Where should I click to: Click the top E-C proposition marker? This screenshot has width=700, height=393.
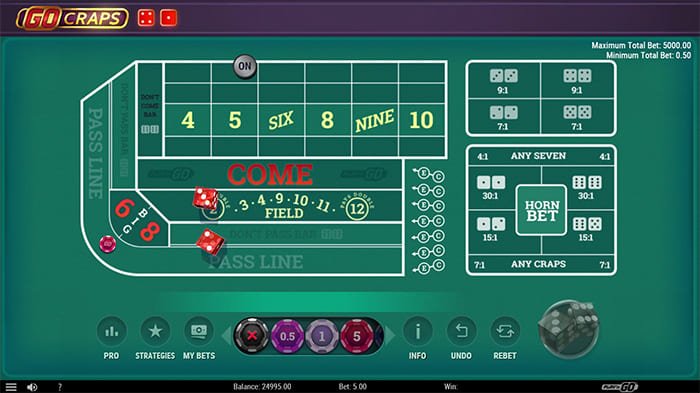[429, 175]
